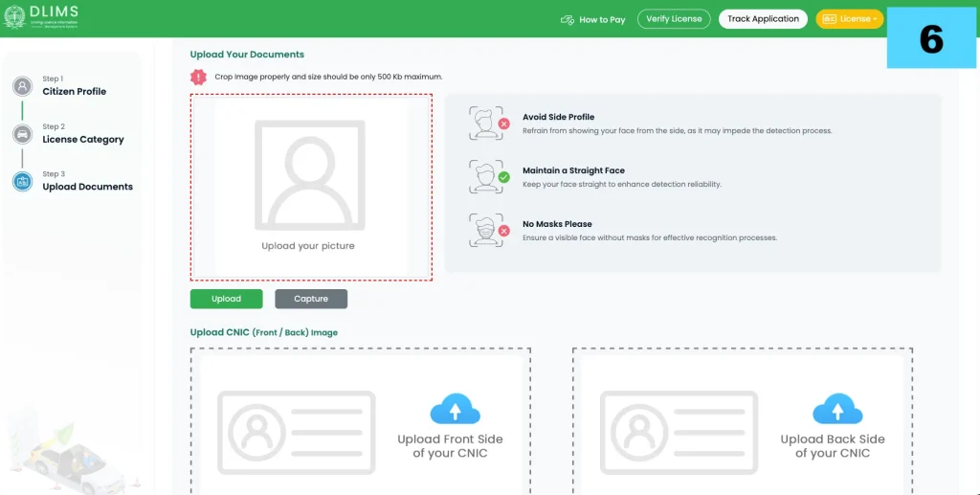Image resolution: width=980 pixels, height=495 pixels.
Task: Click the Capture button
Action: pos(311,299)
